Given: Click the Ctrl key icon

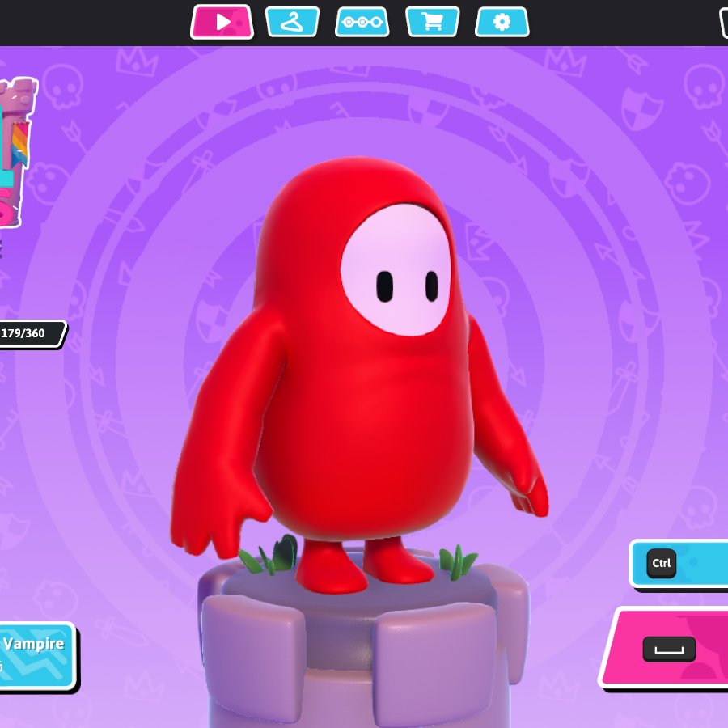Looking at the screenshot, I should point(662,563).
